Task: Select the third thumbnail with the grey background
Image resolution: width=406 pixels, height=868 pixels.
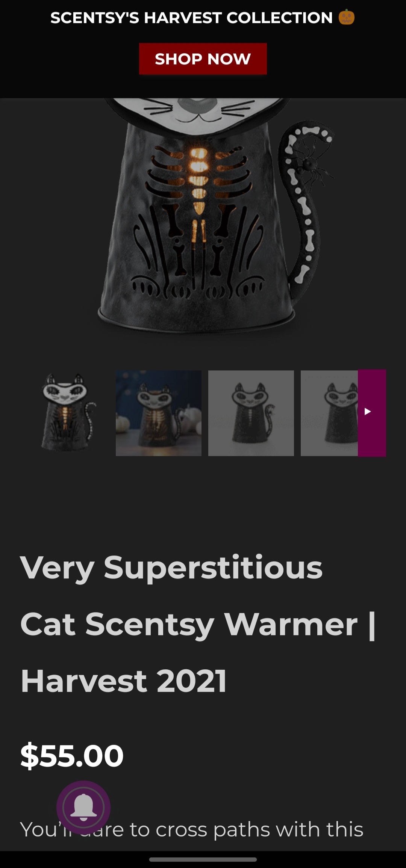Action: coord(251,413)
